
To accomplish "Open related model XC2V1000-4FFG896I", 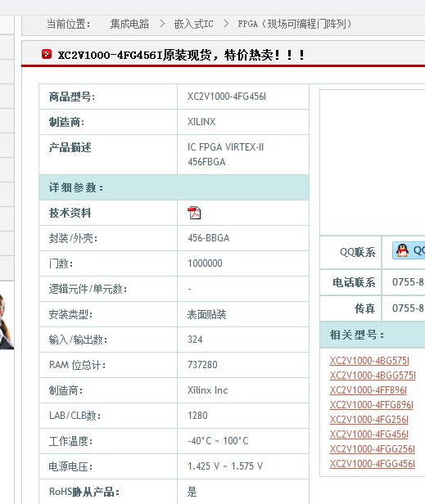I will pos(372,405).
